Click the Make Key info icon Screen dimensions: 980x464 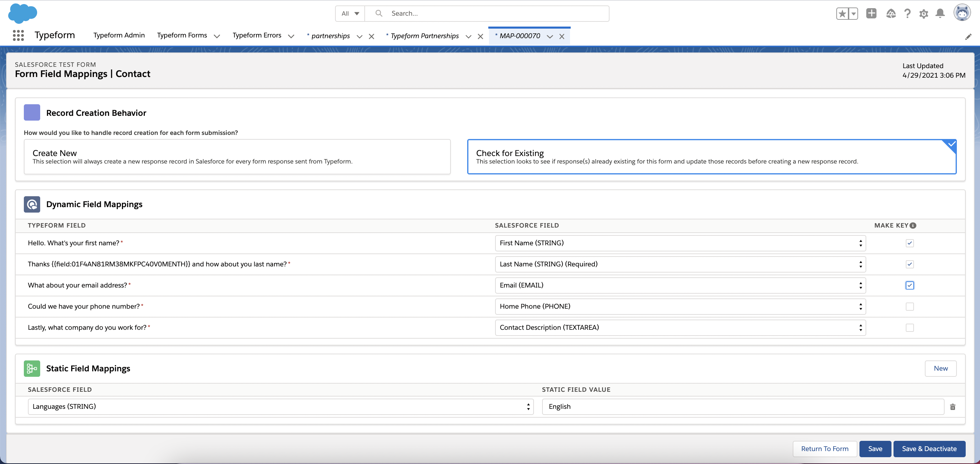pyautogui.click(x=913, y=225)
